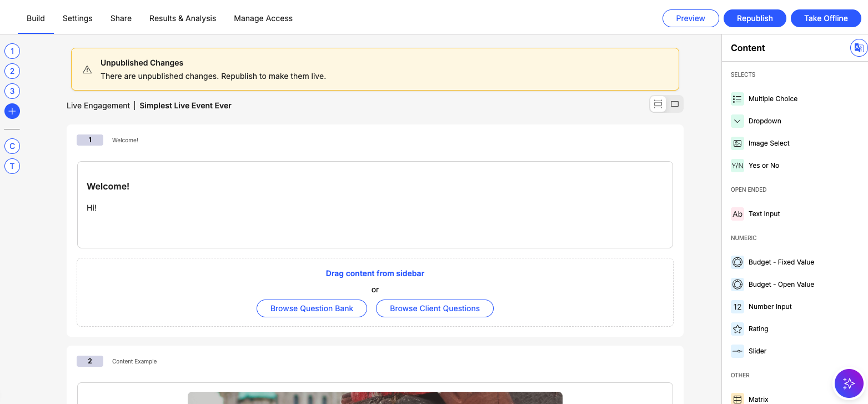Pick the Image Select content type
Screen dimensions: 868x404
[x=769, y=143]
